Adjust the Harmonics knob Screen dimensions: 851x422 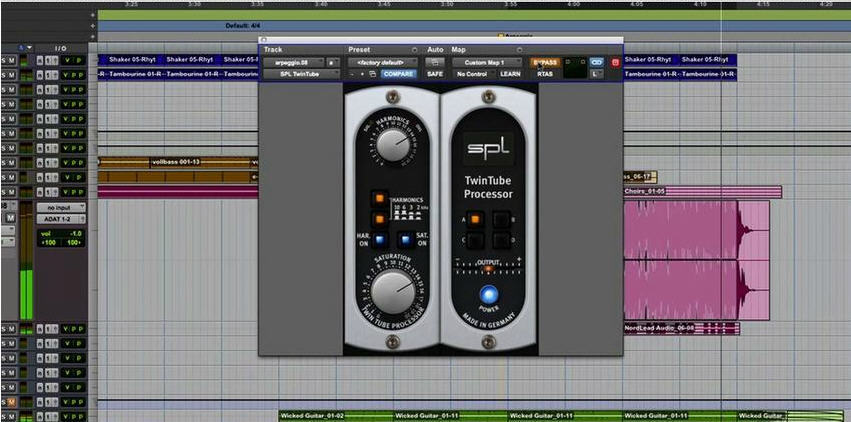click(392, 144)
